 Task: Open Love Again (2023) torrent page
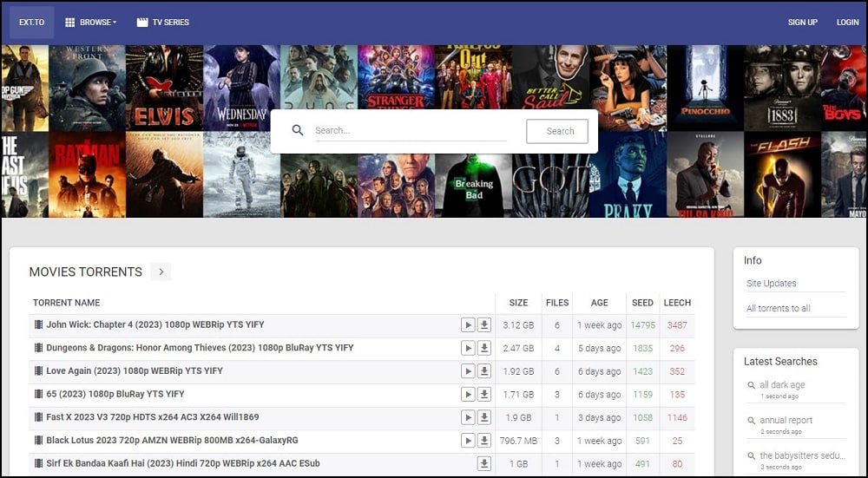pos(135,370)
